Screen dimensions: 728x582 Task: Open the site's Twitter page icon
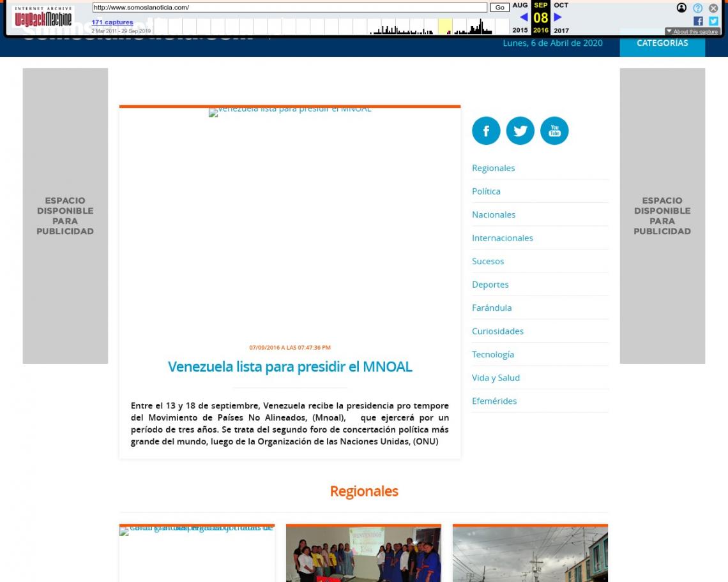(520, 130)
